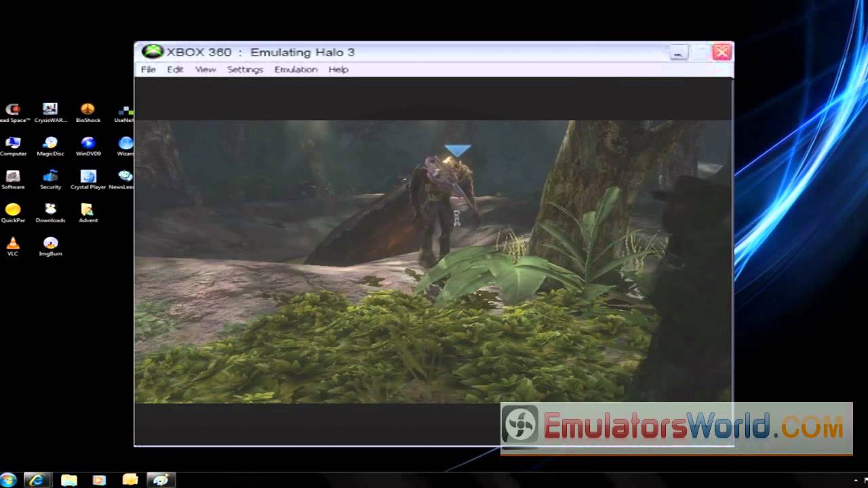The width and height of the screenshot is (868, 488).
Task: Select the WinDVD9 desktop icon
Action: click(x=88, y=146)
